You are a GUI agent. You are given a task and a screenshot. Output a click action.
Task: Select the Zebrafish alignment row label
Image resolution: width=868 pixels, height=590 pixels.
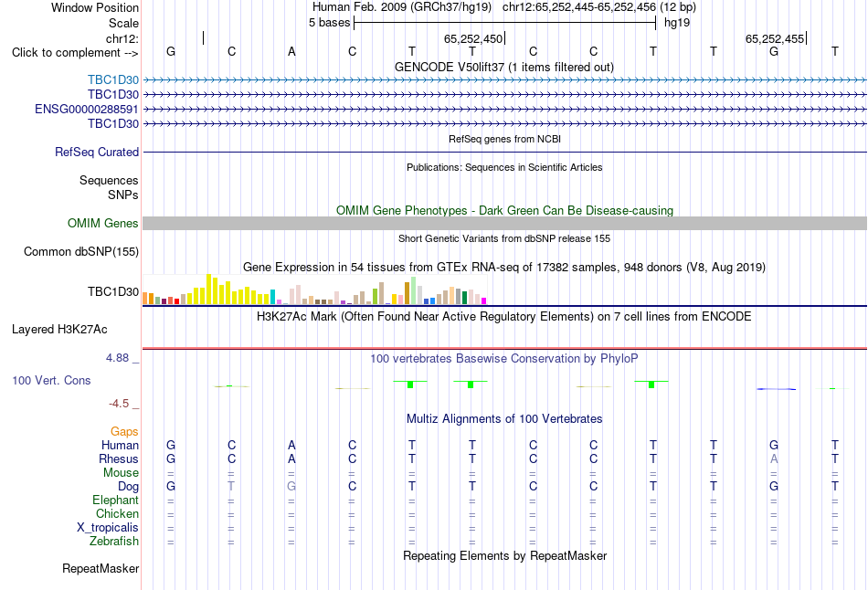114,541
